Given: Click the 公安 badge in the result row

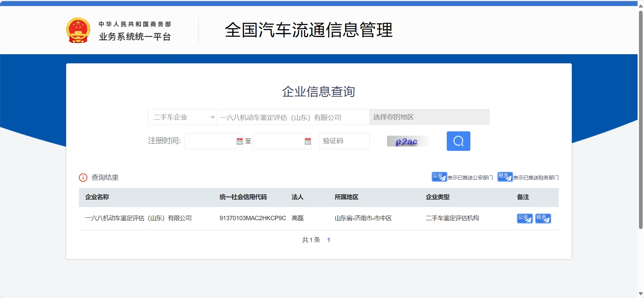Looking at the screenshot, I should (524, 219).
